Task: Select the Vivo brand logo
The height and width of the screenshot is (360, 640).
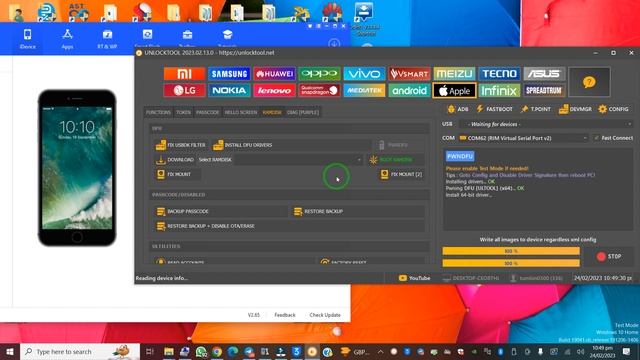Action: (x=364, y=74)
